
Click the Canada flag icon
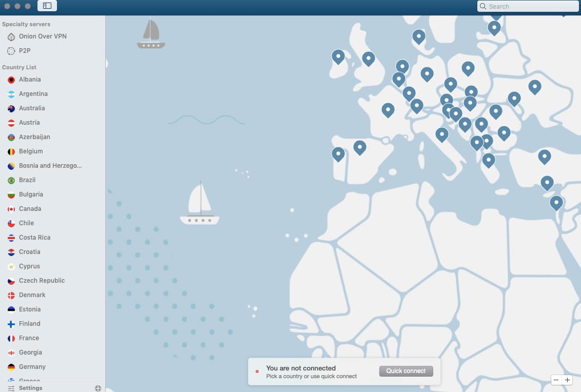[11, 209]
